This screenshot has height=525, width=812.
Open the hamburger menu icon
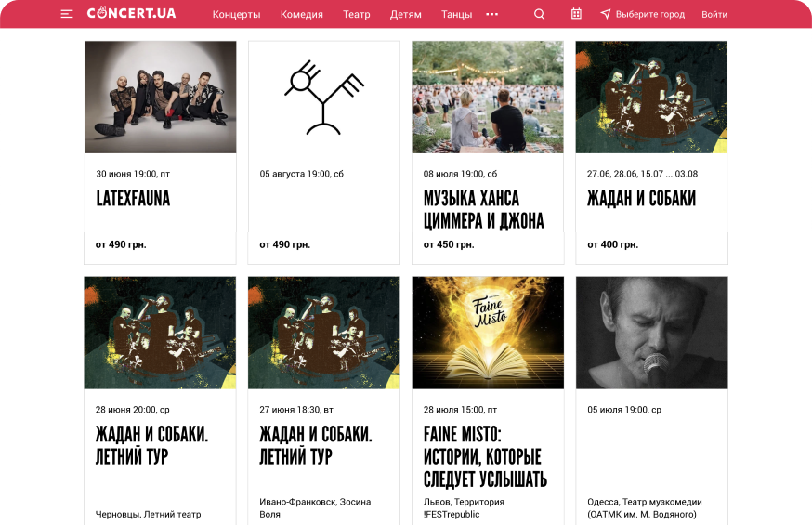(x=66, y=14)
